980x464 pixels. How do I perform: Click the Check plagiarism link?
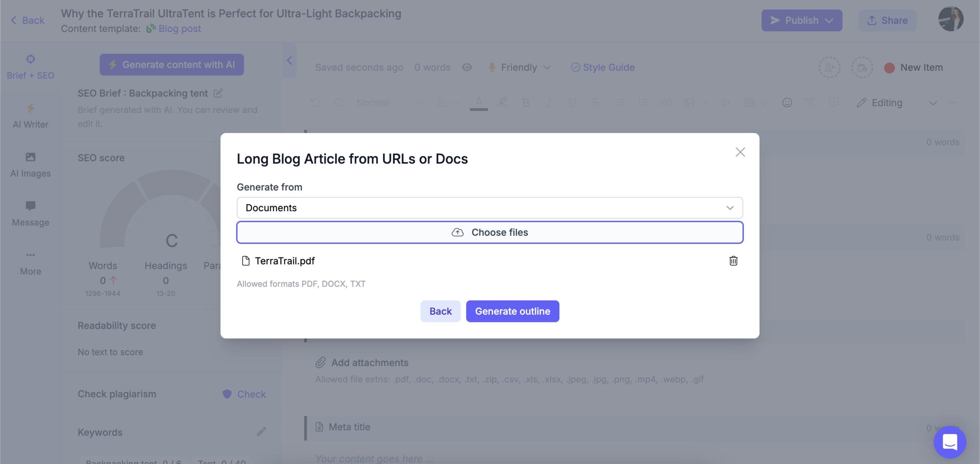click(x=244, y=394)
